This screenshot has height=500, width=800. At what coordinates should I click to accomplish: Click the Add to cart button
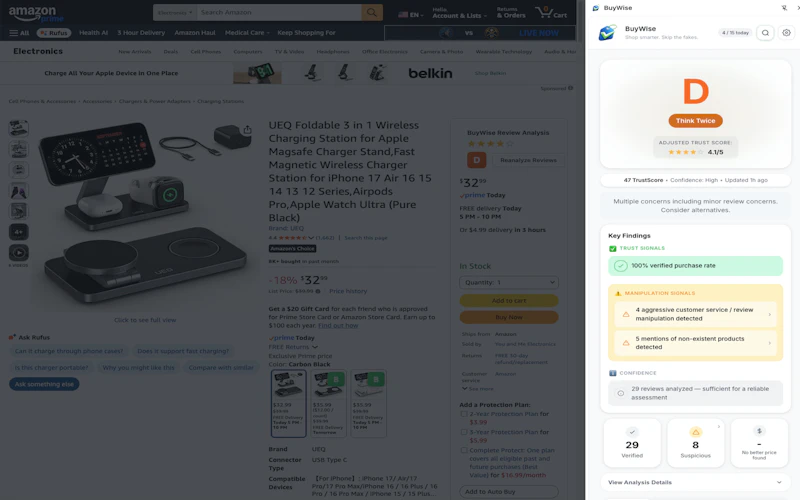509,301
